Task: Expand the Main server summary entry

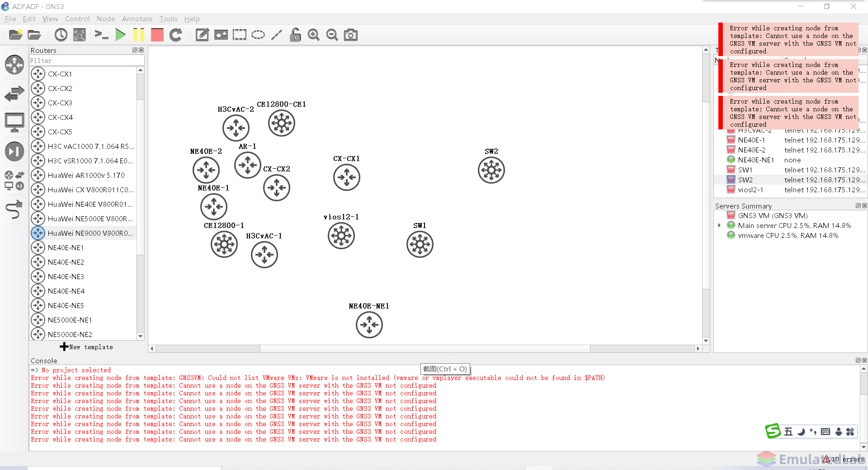Action: [719, 225]
